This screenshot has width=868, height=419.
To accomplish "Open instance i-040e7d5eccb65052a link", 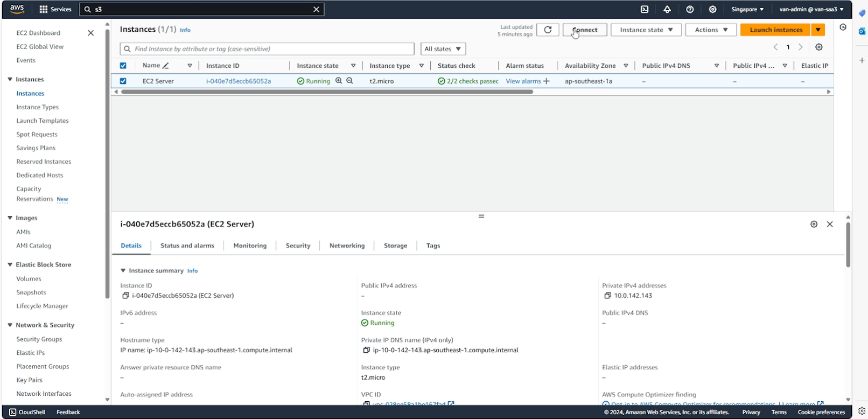I will tap(239, 81).
